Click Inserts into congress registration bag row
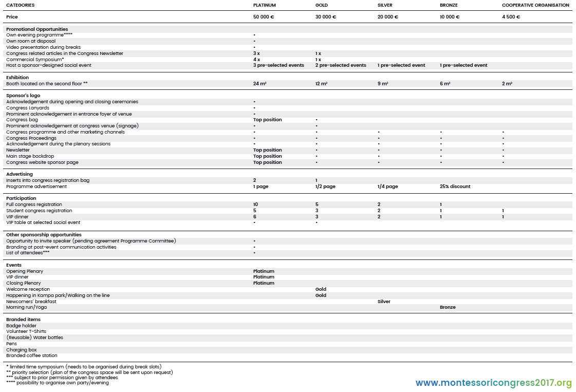The width and height of the screenshot is (576, 392). click(x=48, y=180)
